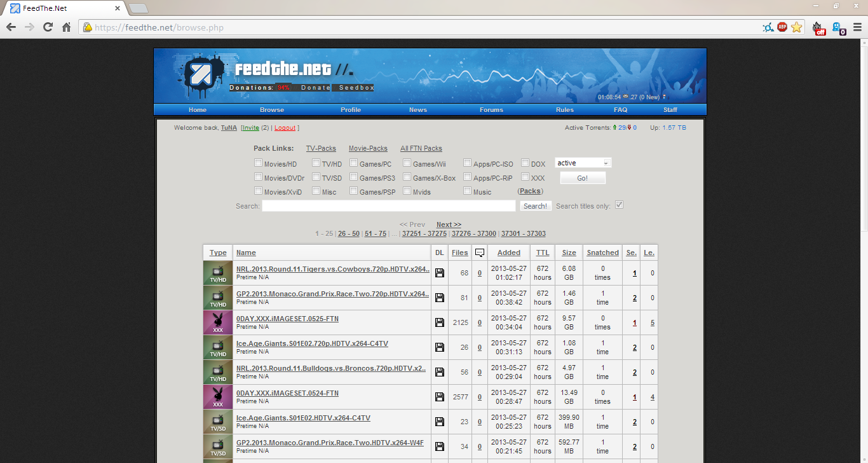Click the padlock icon in the address bar
The image size is (868, 463).
88,27
